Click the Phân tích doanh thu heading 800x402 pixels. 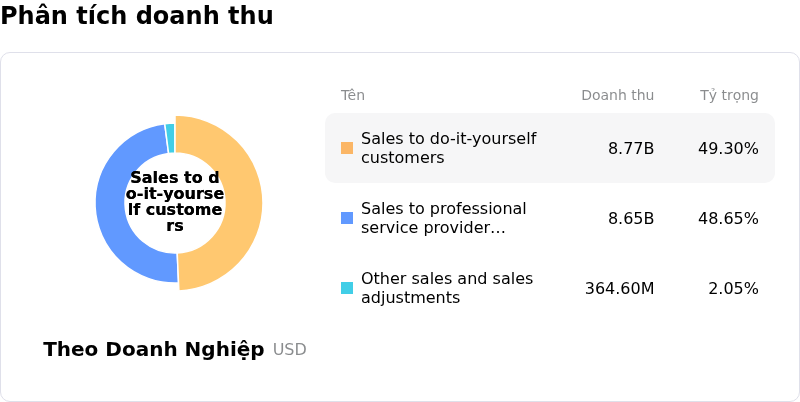click(137, 16)
